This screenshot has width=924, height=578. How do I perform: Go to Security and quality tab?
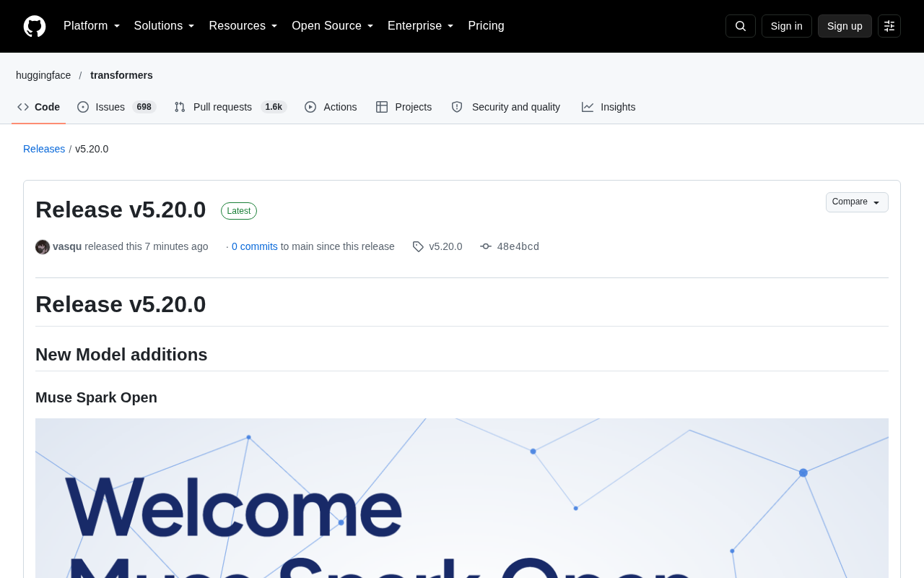506,107
